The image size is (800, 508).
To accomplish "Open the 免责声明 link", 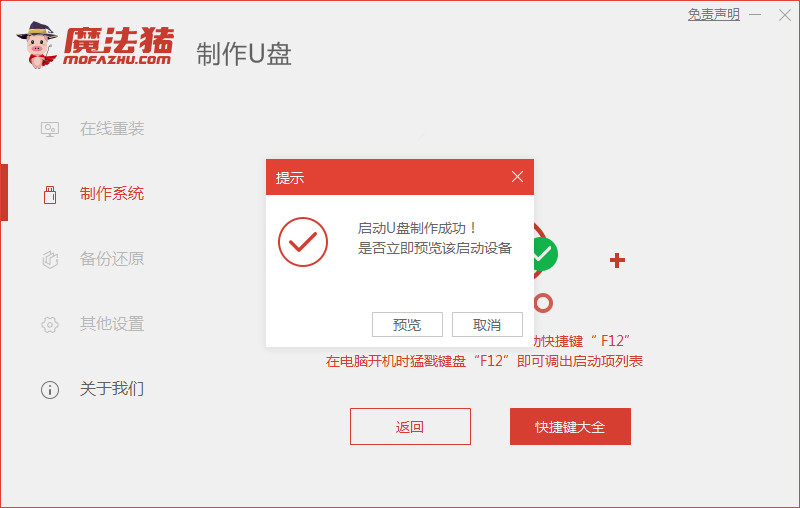I will pyautogui.click(x=714, y=14).
